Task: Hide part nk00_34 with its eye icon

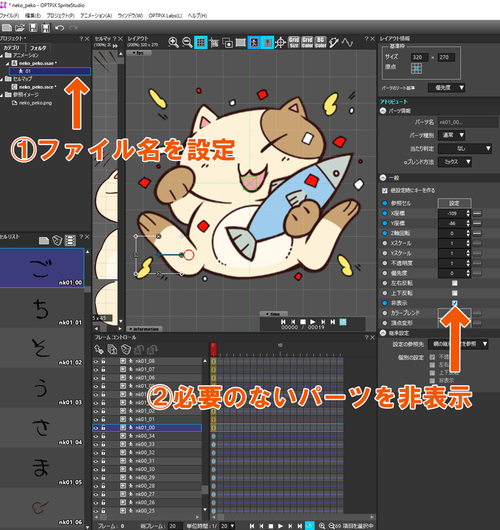Action: click(96, 436)
